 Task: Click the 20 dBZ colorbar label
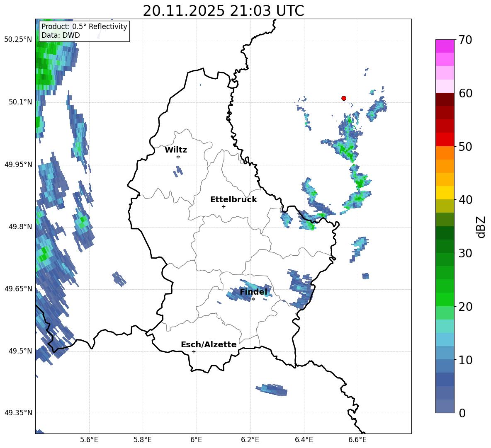pyautogui.click(x=465, y=307)
